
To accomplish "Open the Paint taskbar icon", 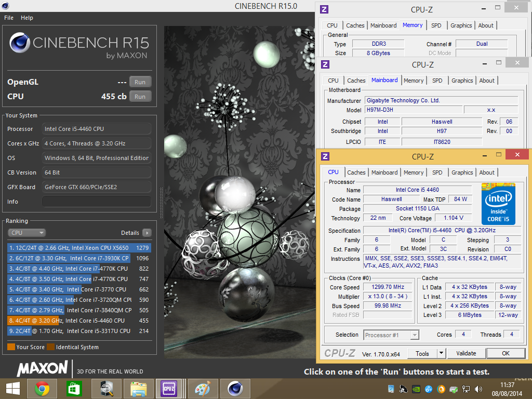I will click(203, 389).
